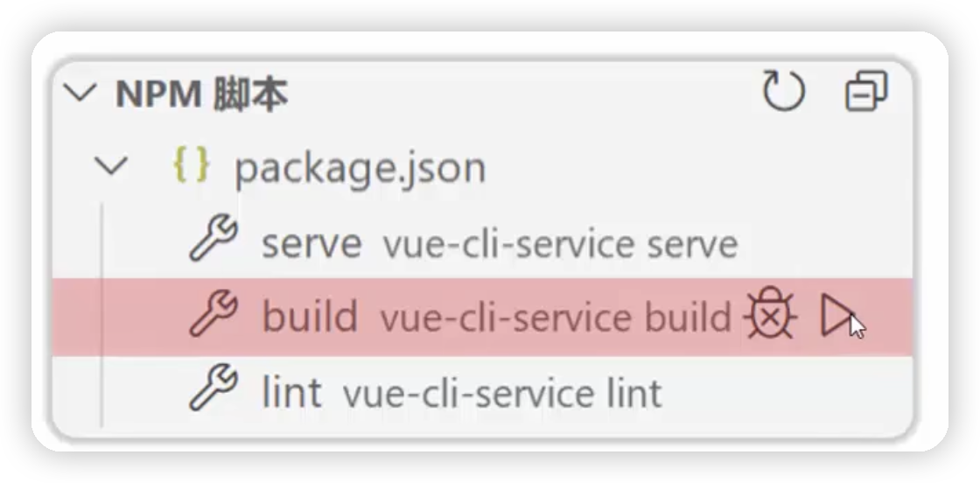Viewport: 980px width, 483px height.
Task: Select the serve script name
Action: (311, 244)
